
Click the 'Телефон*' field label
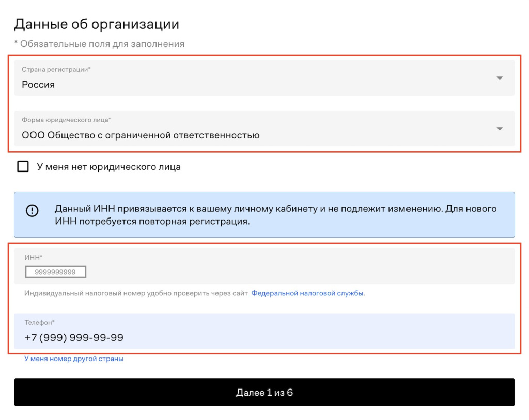point(39,322)
